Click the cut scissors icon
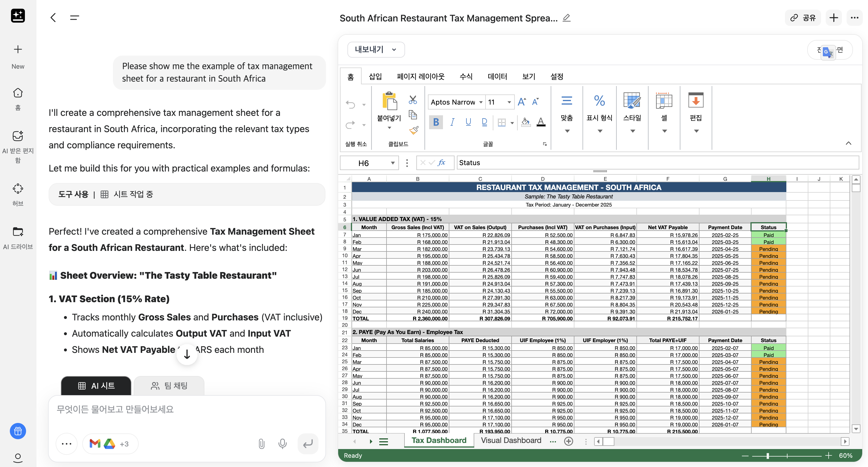The height and width of the screenshot is (467, 868). pyautogui.click(x=413, y=100)
